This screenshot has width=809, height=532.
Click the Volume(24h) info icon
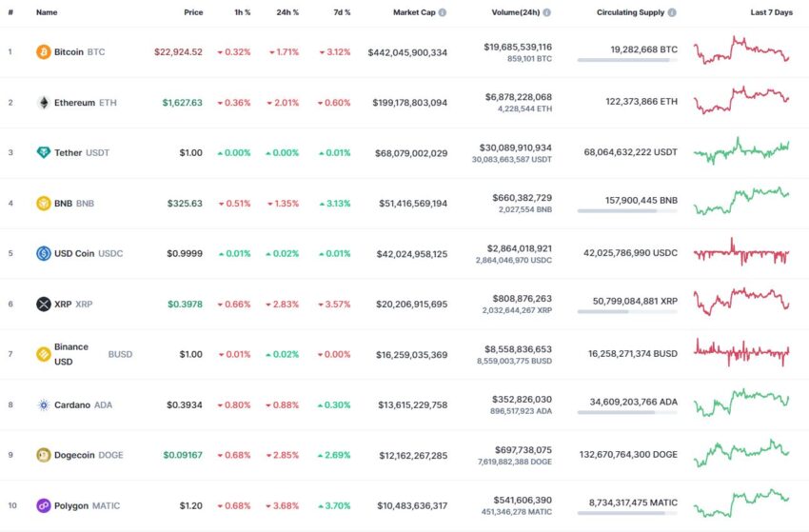click(547, 12)
